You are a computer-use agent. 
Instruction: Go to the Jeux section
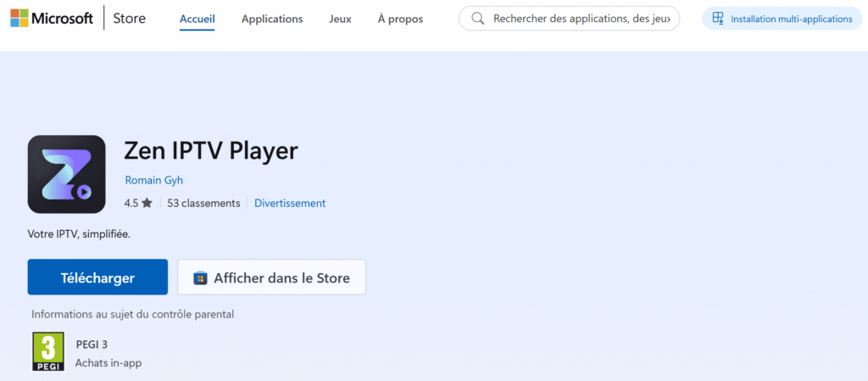coord(340,19)
